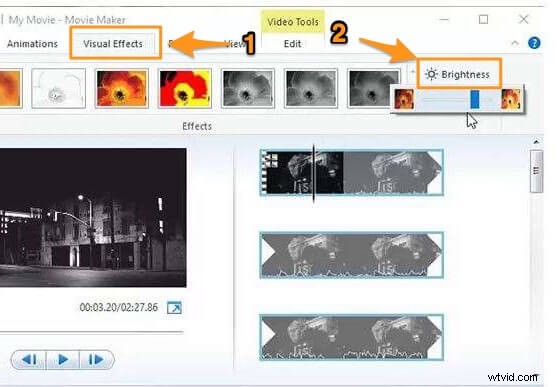Adjust the brightness slider handle
Viewport: 557px width, 387px height.
coord(475,99)
